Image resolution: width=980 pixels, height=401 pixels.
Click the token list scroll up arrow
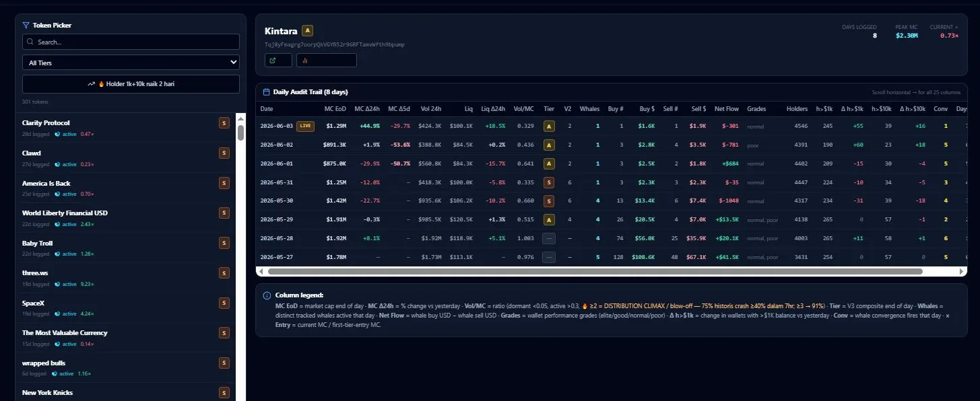240,118
